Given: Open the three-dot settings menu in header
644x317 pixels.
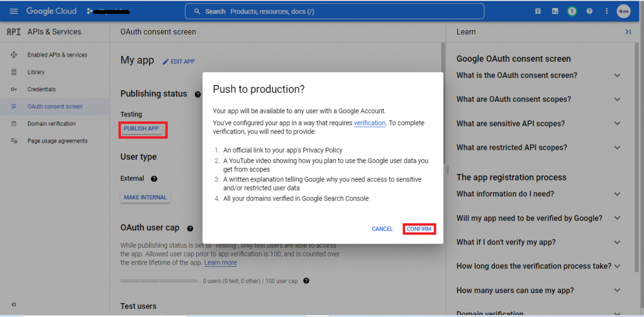Looking at the screenshot, I should tap(607, 11).
